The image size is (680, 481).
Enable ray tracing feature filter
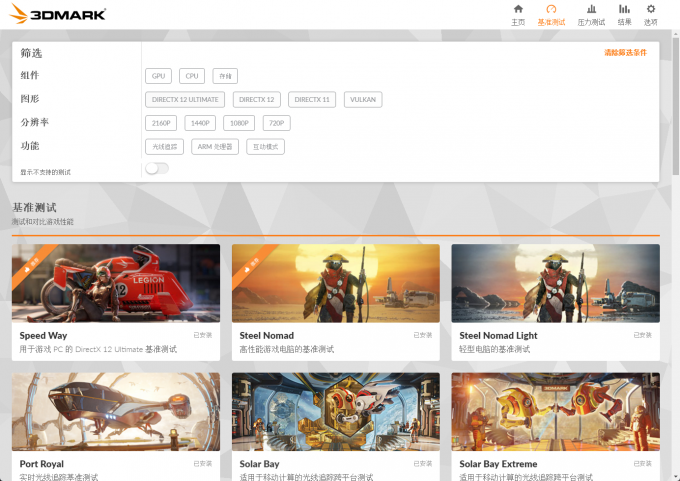pos(164,147)
